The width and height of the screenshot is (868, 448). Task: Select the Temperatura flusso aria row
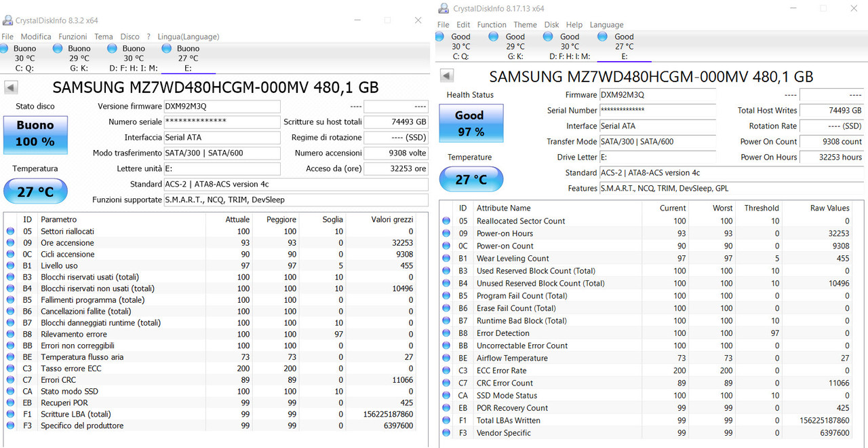(x=211, y=357)
